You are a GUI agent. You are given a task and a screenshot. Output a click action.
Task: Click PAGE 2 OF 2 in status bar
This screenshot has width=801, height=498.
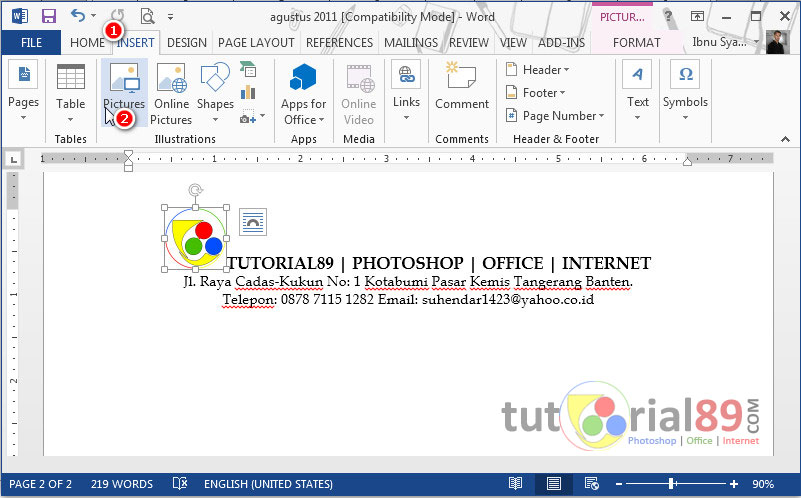[x=40, y=484]
